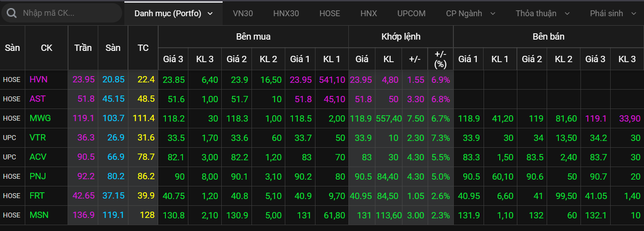Select the PNJ stock symbol
The height and width of the screenshot is (231, 644).
pyautogui.click(x=37, y=177)
